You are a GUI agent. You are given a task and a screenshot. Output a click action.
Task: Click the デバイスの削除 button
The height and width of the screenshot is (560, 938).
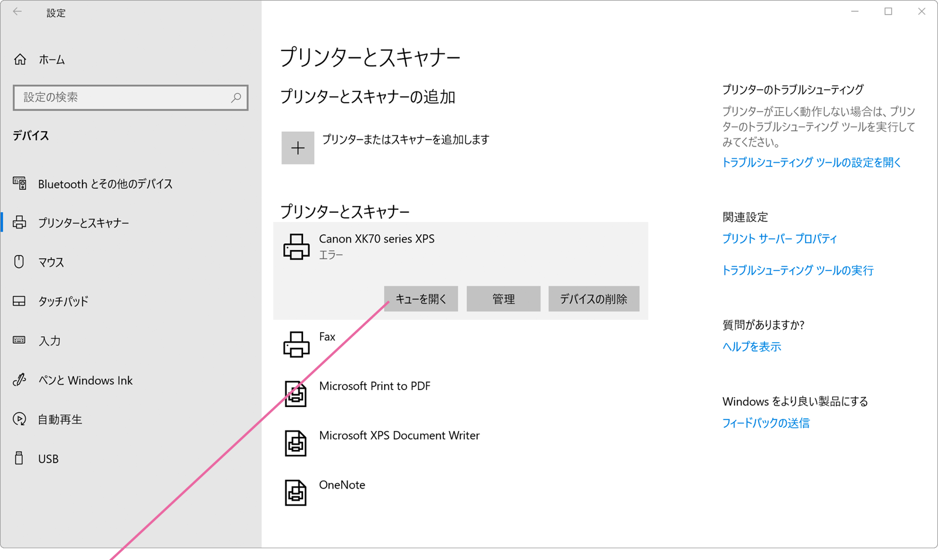coord(593,299)
